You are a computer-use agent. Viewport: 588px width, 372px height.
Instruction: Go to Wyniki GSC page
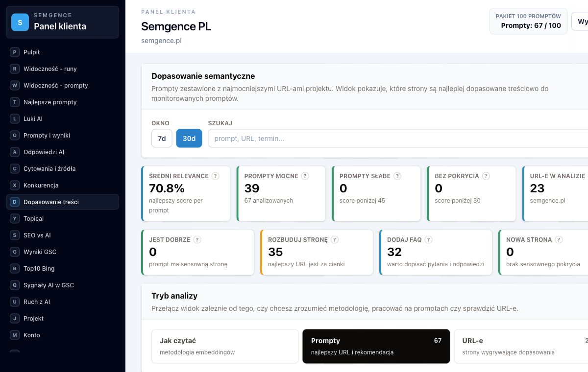[x=62, y=252]
